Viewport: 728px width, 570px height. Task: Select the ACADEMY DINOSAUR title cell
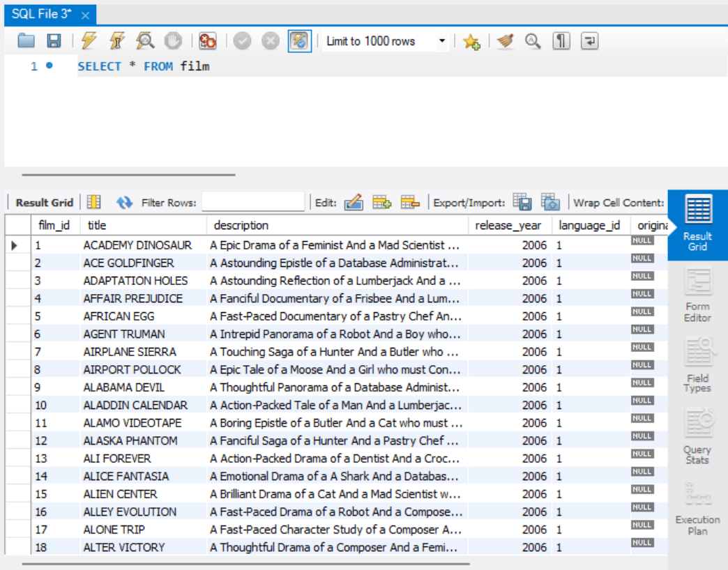143,245
